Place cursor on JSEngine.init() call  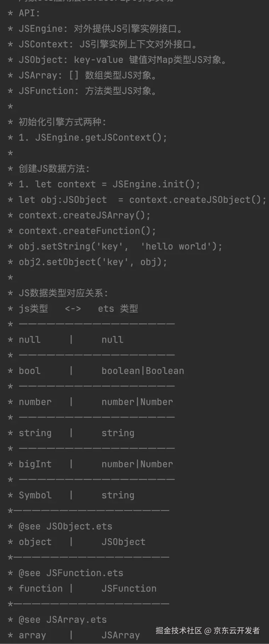(x=156, y=184)
